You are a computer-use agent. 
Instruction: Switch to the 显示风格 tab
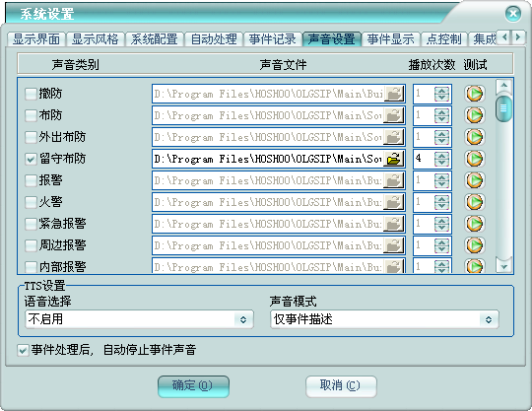(96, 39)
